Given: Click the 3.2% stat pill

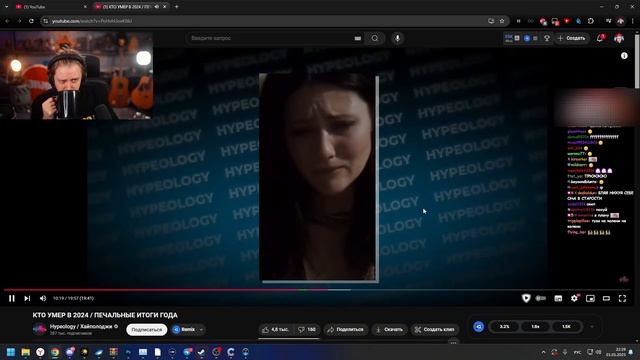Looking at the screenshot, I should click(504, 327).
